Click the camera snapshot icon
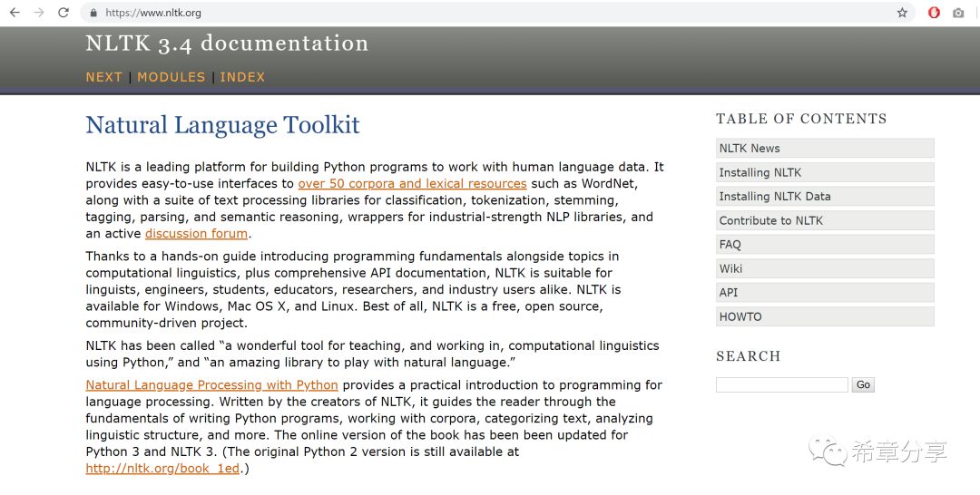 coord(958,13)
